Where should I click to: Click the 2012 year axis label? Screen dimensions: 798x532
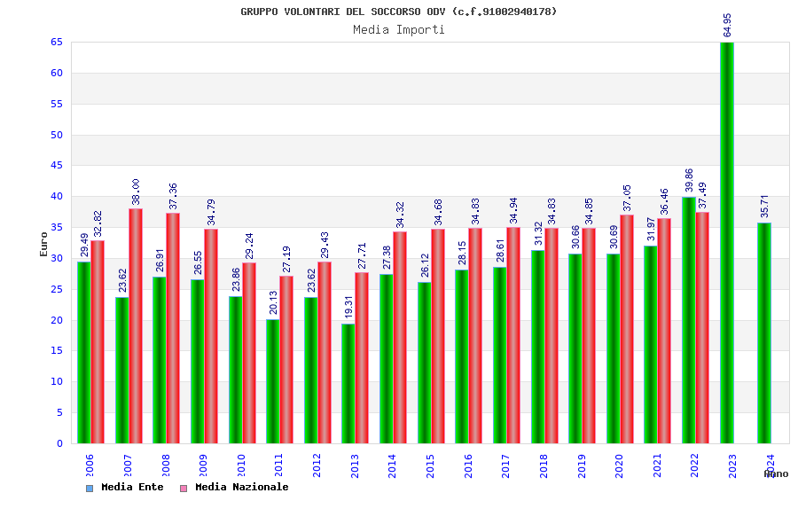coord(317,465)
